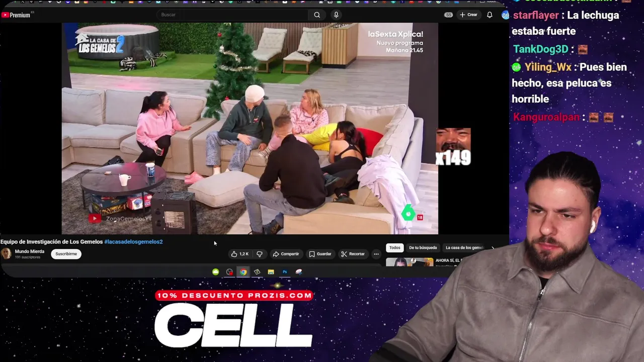Image resolution: width=644 pixels, height=362 pixels.
Task: Select the La casa de los gemelos chip
Action: [464, 247]
